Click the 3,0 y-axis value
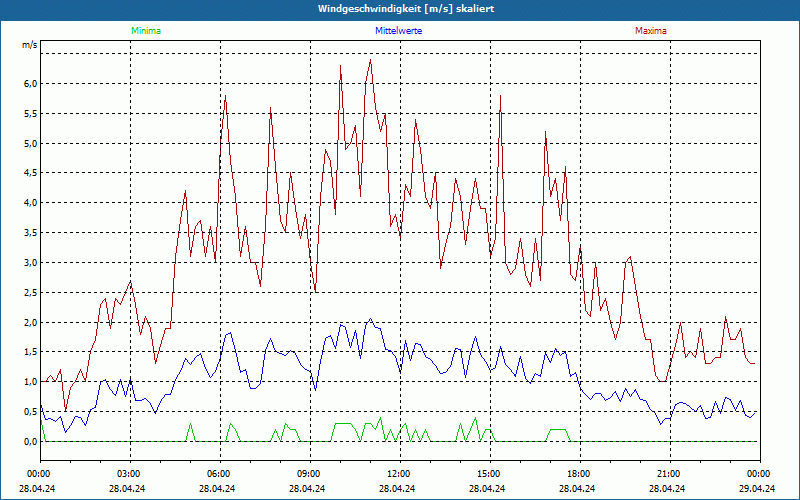This screenshot has width=800, height=500. (x=32, y=263)
